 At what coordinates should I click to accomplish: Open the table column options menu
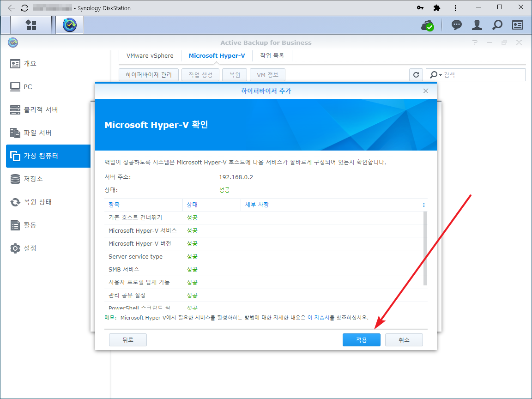point(424,205)
